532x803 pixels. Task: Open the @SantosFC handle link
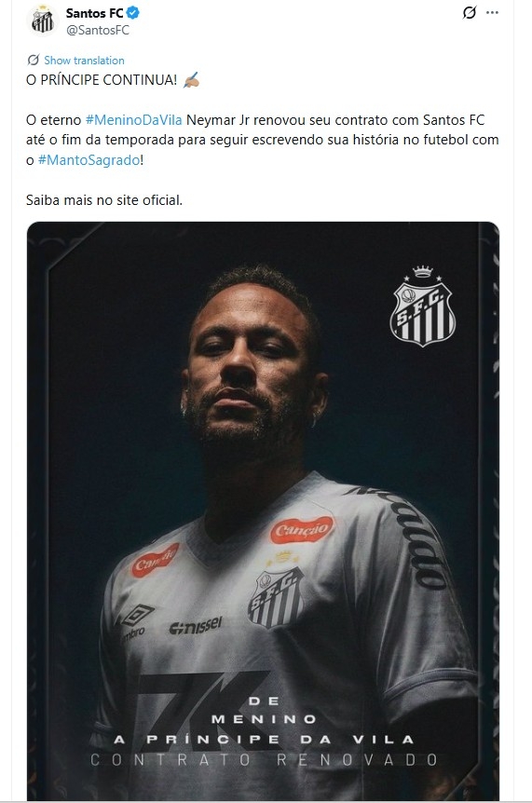99,30
